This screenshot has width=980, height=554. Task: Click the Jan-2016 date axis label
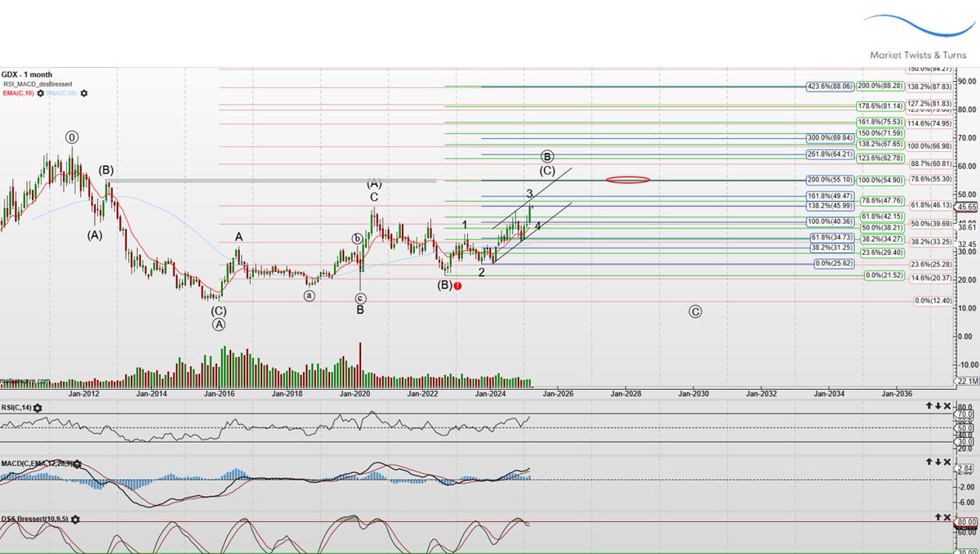(x=220, y=394)
